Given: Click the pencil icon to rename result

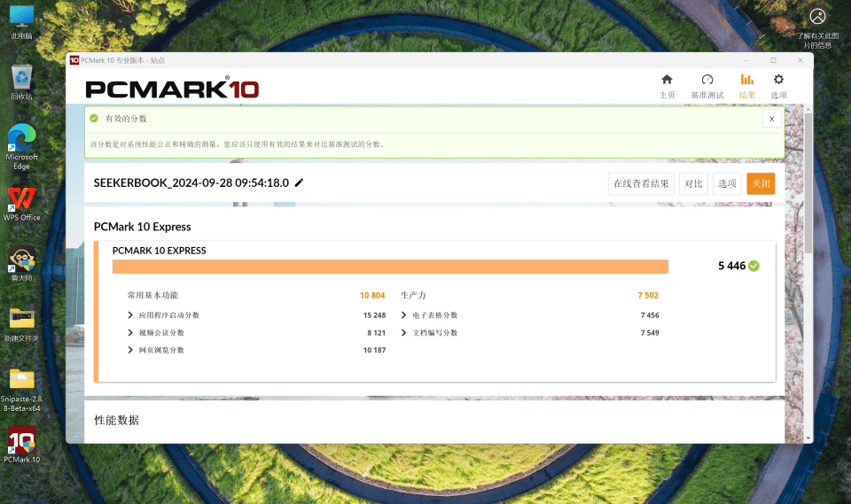Looking at the screenshot, I should 300,183.
